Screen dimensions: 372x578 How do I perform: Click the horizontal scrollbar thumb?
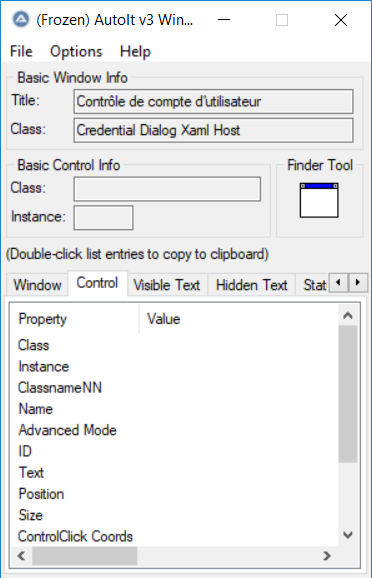[x=84, y=556]
